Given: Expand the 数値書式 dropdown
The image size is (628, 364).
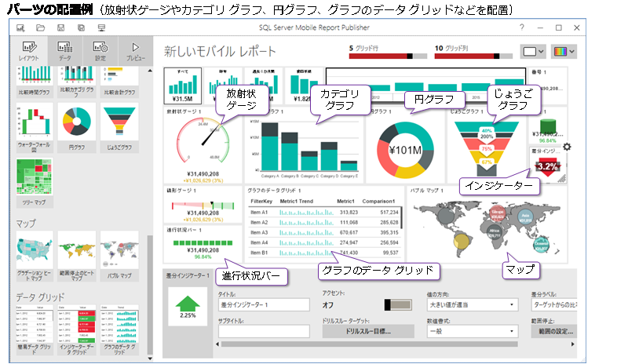Looking at the screenshot, I should (x=473, y=331).
